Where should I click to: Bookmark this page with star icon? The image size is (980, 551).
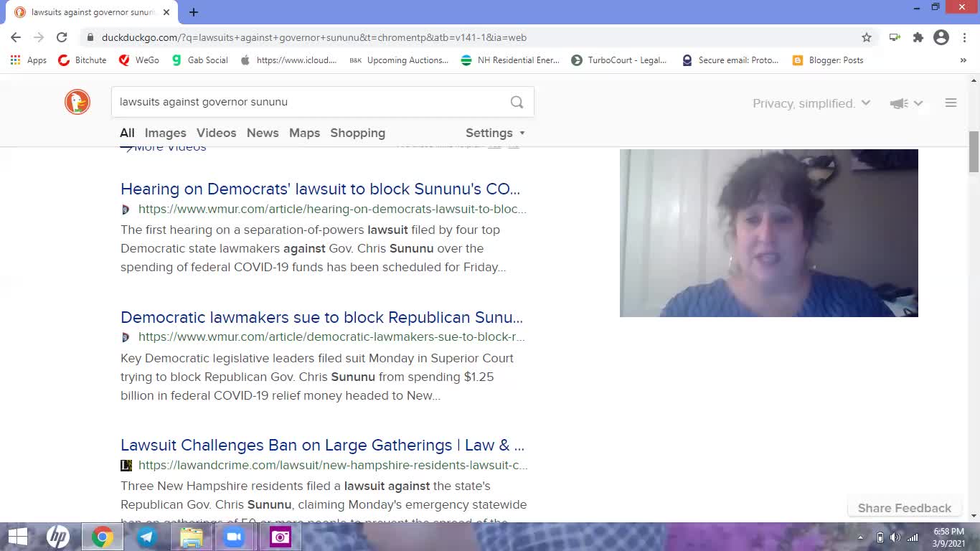(x=867, y=37)
